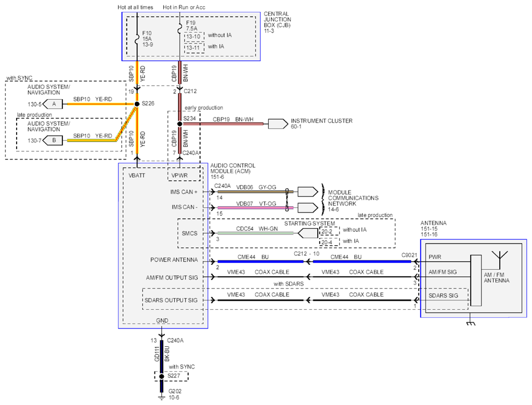Select the "IMS CAN -" pin label
The height and width of the screenshot is (405, 532).
pos(185,207)
